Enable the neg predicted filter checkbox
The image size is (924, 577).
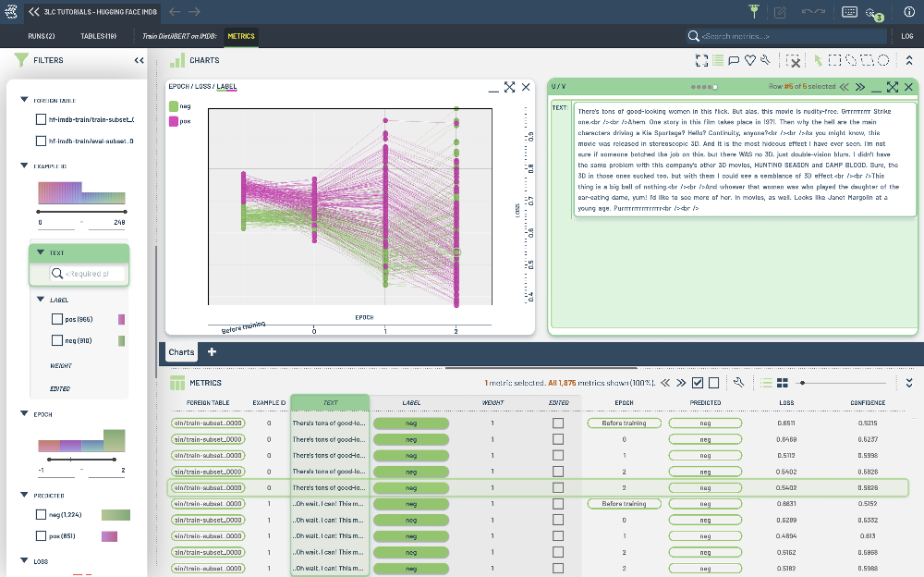click(x=41, y=515)
